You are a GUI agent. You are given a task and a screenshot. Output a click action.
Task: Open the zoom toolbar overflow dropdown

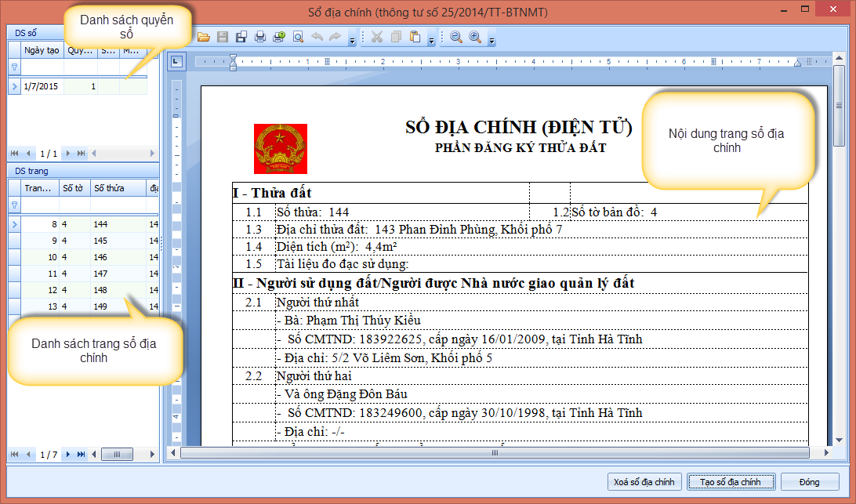coord(491,39)
